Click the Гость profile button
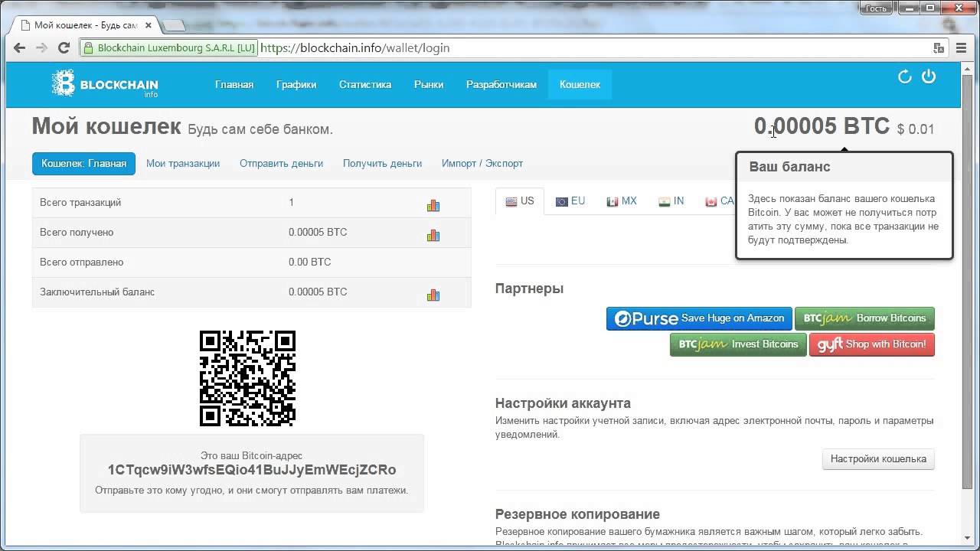The width and height of the screenshot is (980, 551). click(876, 8)
